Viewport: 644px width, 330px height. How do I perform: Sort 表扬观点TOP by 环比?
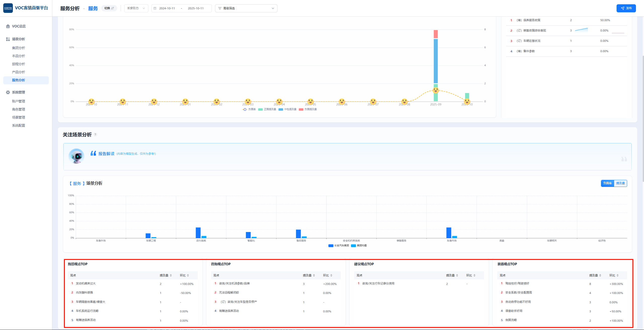click(618, 275)
